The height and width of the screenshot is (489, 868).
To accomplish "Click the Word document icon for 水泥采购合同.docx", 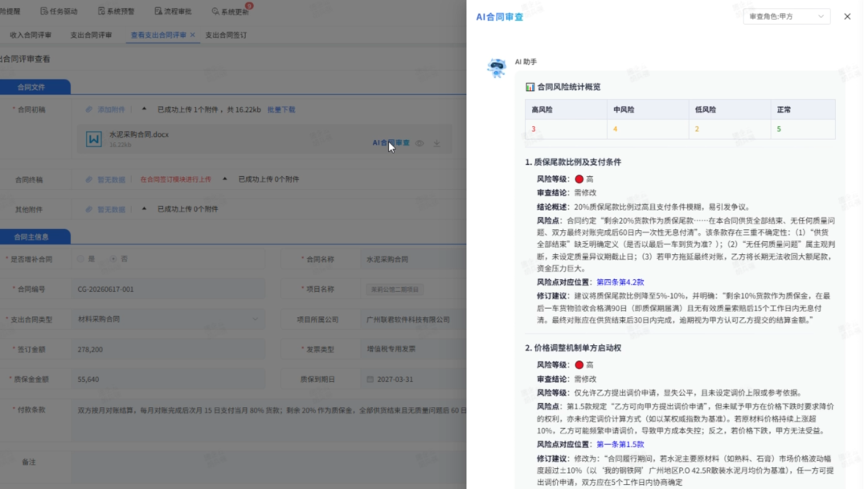I will pyautogui.click(x=93, y=138).
